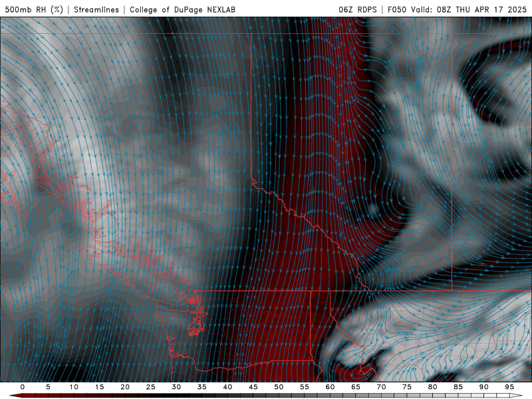Click the colorbar label "75"
Viewport: 532px width, 399px height.
pos(407,387)
